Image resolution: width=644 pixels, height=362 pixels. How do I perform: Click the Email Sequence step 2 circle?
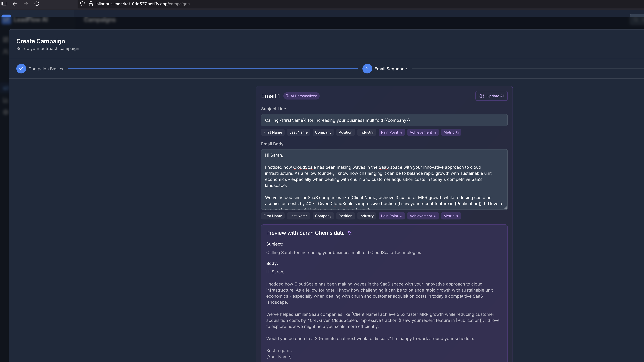coord(367,69)
